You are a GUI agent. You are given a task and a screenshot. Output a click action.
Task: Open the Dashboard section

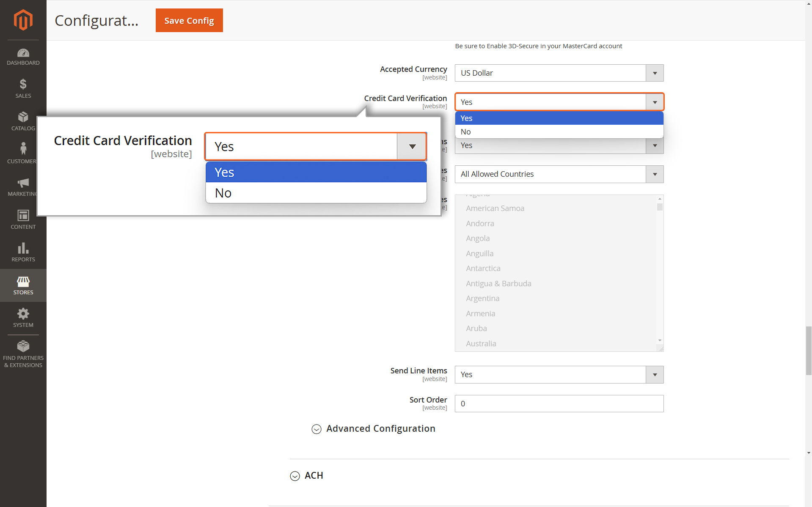pyautogui.click(x=23, y=57)
